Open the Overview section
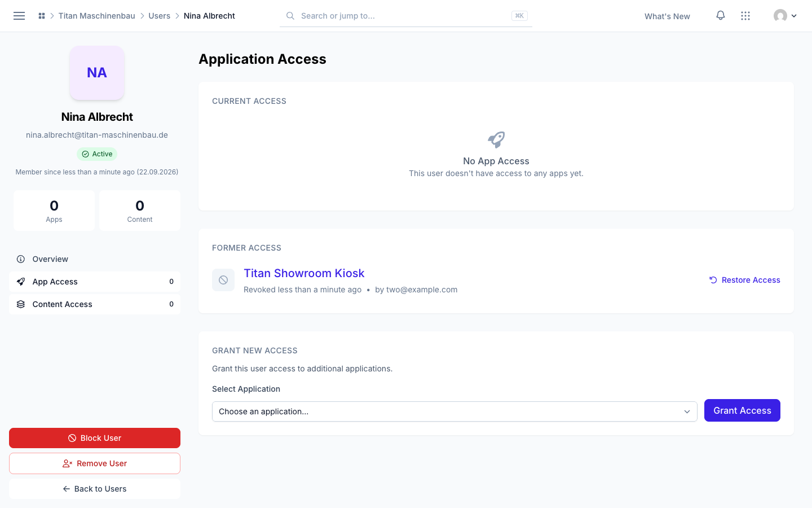Image resolution: width=812 pixels, height=508 pixels. (x=95, y=259)
